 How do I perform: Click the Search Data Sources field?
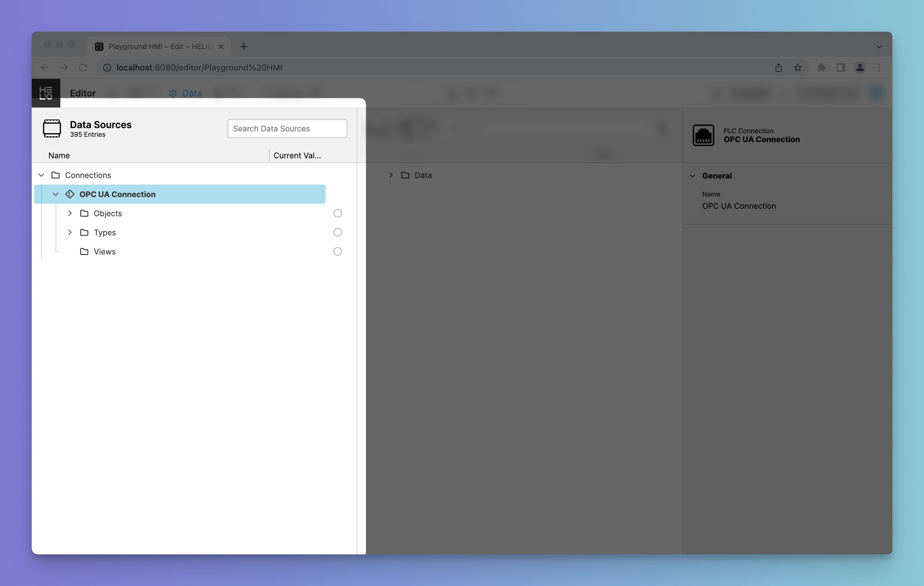(287, 128)
